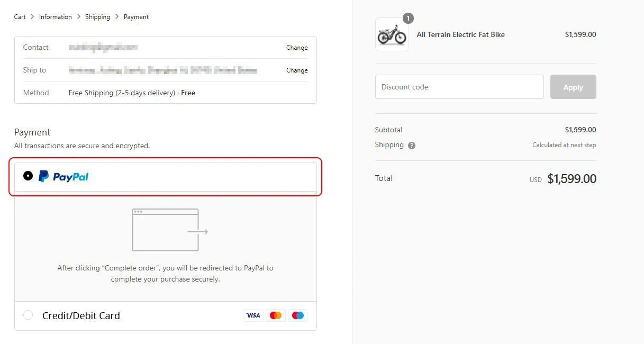Change the contact email address

[296, 47]
